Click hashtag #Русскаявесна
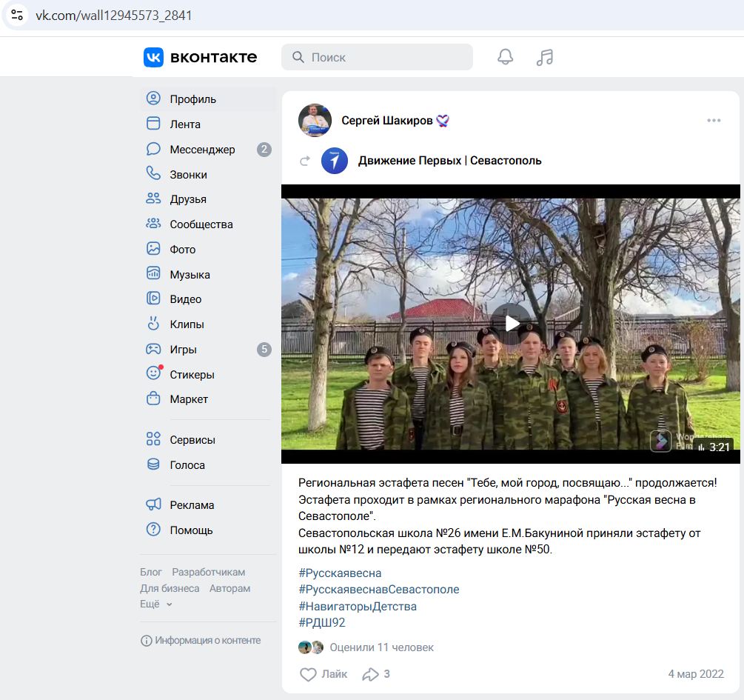Image resolution: width=744 pixels, height=700 pixels. click(340, 573)
